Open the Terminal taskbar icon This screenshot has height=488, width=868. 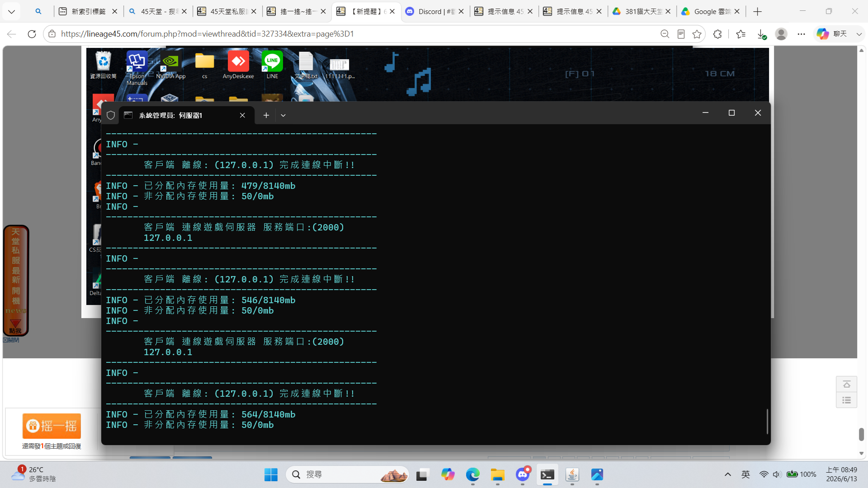click(x=547, y=474)
